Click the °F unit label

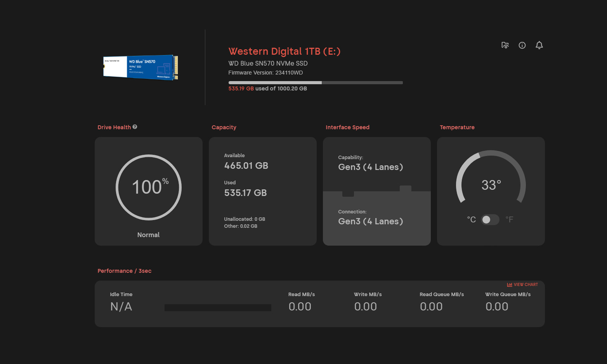(x=509, y=220)
